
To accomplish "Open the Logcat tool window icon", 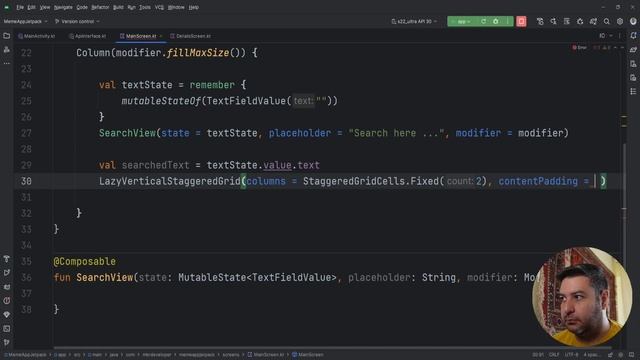I will [7, 287].
